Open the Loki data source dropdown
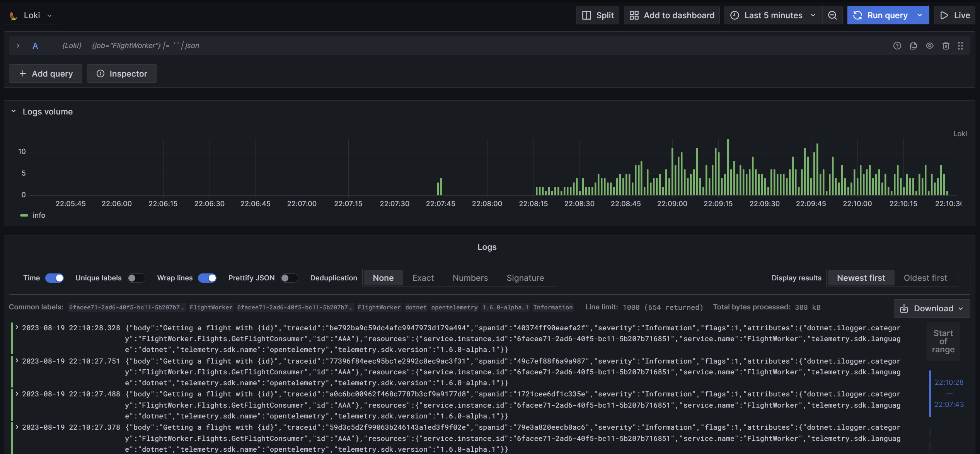The height and width of the screenshot is (454, 980). point(32,15)
